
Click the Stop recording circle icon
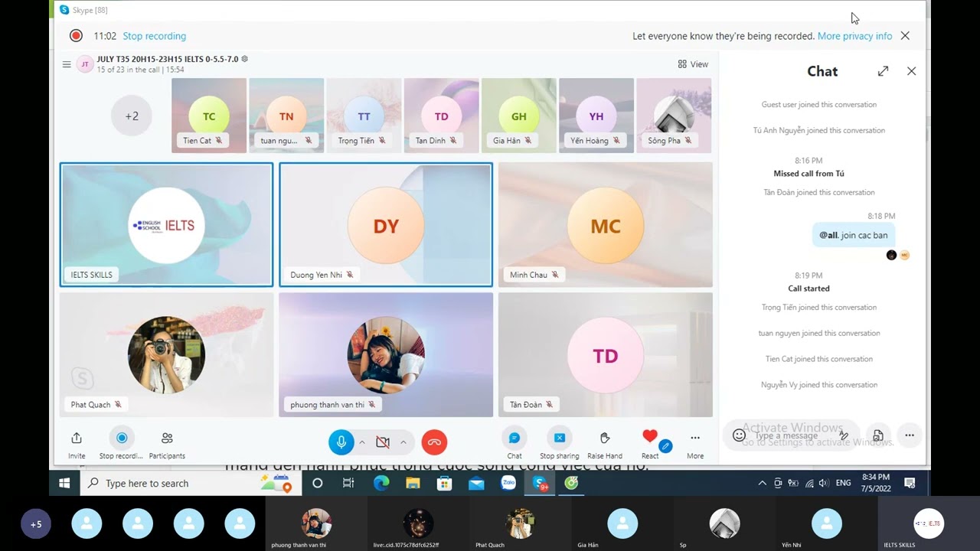[x=121, y=438]
